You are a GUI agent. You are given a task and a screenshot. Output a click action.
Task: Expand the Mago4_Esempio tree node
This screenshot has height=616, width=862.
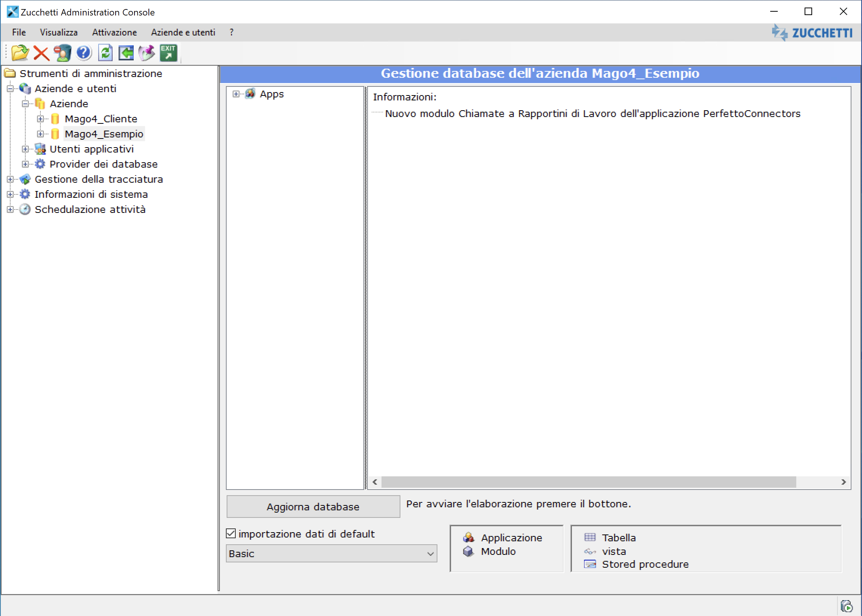tap(40, 134)
